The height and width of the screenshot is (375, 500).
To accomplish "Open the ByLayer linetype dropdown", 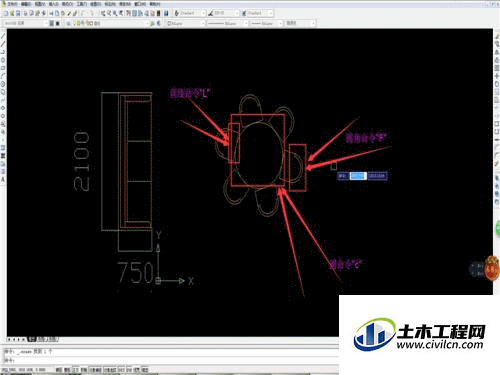I will [x=246, y=23].
